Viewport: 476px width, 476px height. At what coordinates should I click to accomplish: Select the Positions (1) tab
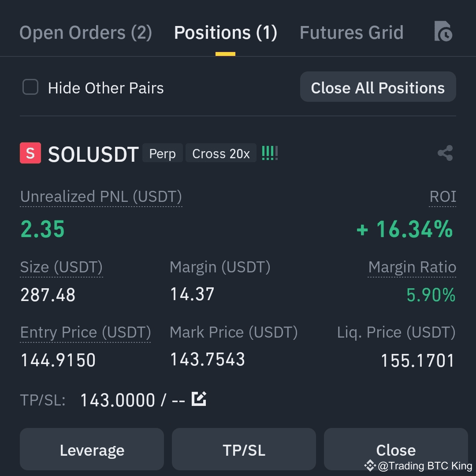point(226,33)
